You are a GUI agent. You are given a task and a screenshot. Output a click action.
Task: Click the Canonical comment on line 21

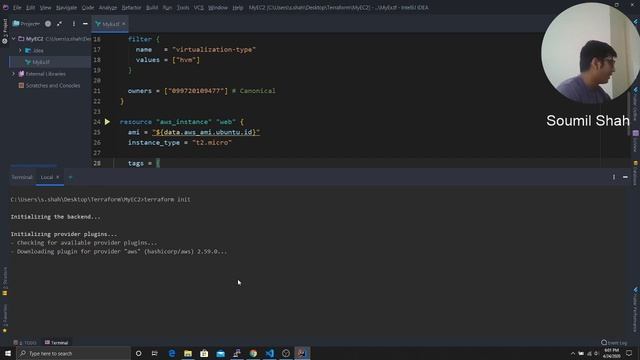pyautogui.click(x=254, y=91)
